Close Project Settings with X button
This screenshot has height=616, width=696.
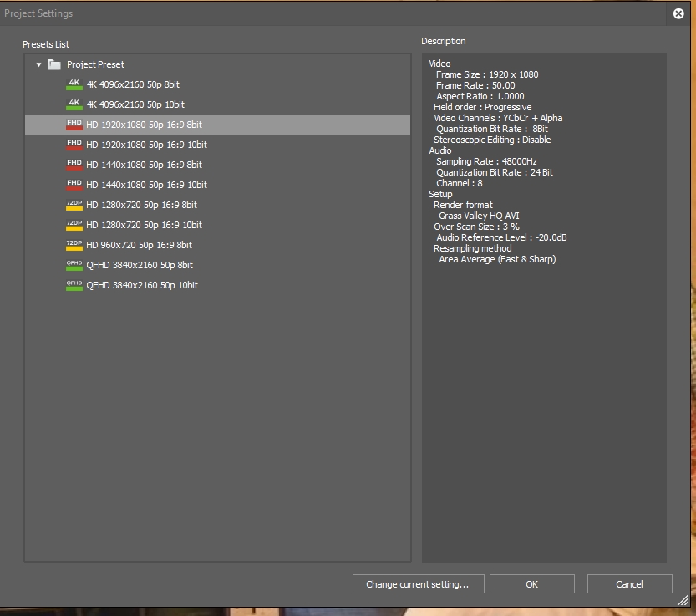[678, 13]
